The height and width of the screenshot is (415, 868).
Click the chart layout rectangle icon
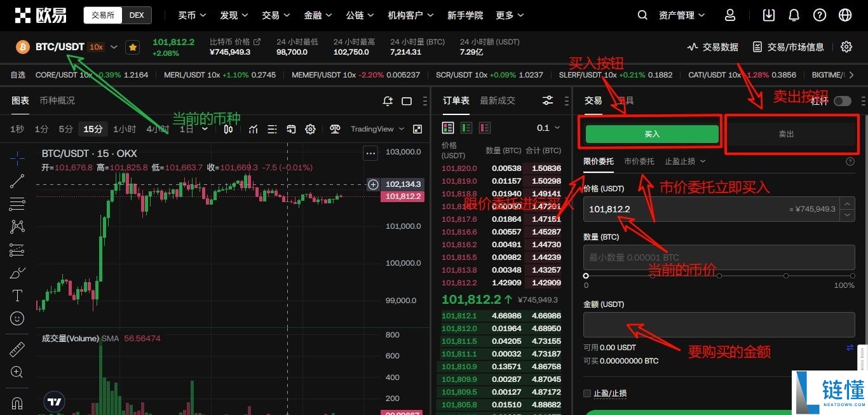(407, 100)
